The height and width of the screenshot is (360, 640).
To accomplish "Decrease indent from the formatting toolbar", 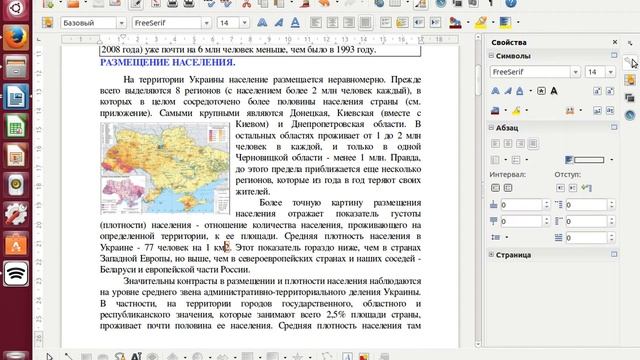I will pyautogui.click(x=419, y=22).
